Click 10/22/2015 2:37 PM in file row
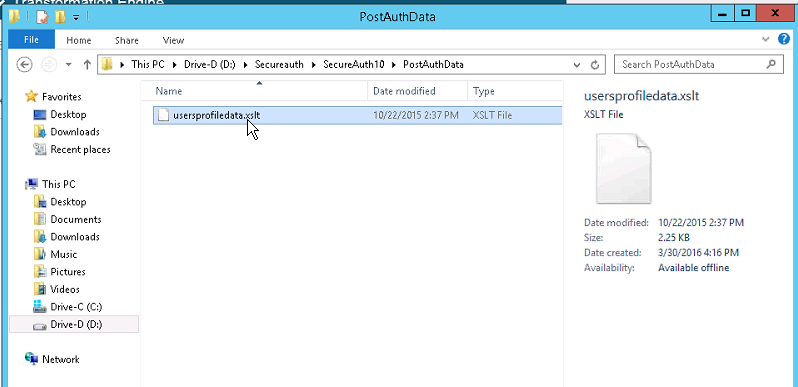This screenshot has height=387, width=798. tap(416, 116)
